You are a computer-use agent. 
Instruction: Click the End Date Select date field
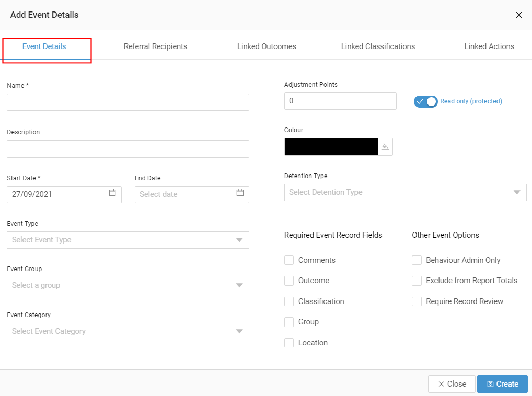point(192,195)
